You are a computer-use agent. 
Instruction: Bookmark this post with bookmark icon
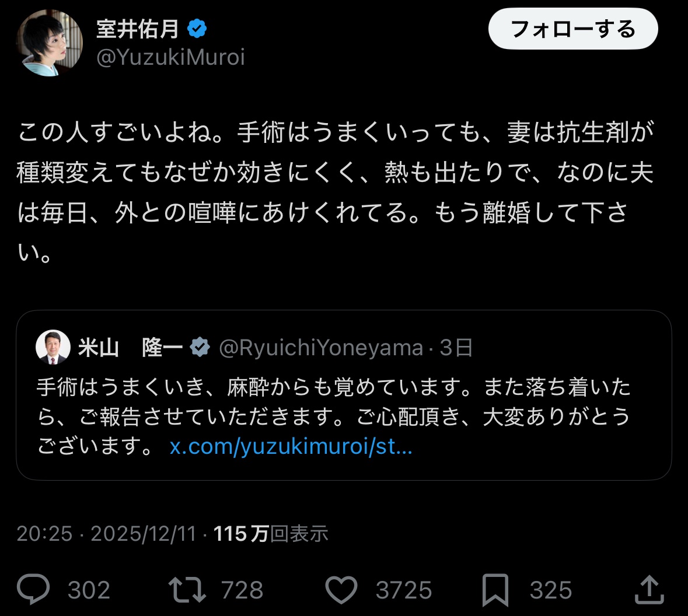point(495,590)
